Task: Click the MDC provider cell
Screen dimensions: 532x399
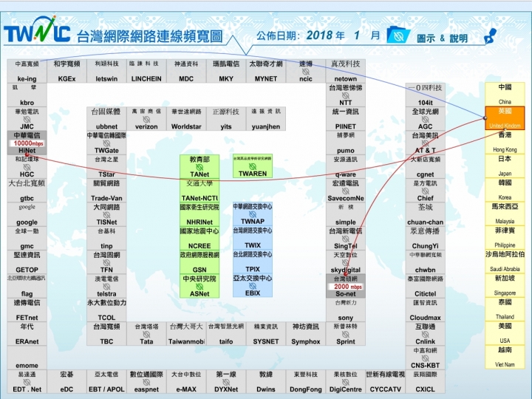Action: (186, 71)
